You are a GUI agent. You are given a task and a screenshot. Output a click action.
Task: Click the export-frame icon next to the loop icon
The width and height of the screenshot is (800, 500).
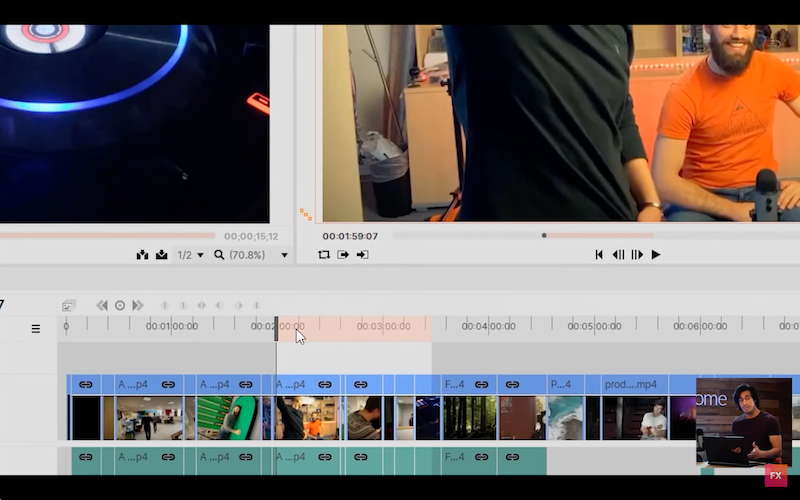click(x=343, y=255)
